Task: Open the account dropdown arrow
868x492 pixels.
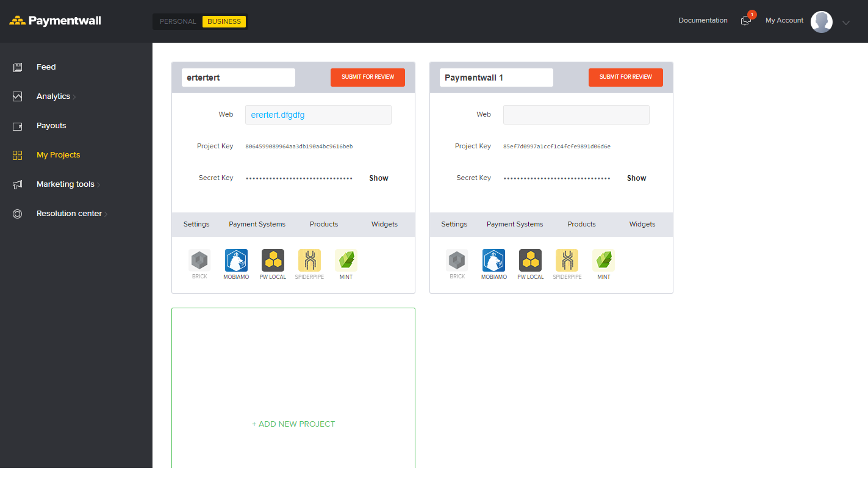Action: click(x=846, y=23)
